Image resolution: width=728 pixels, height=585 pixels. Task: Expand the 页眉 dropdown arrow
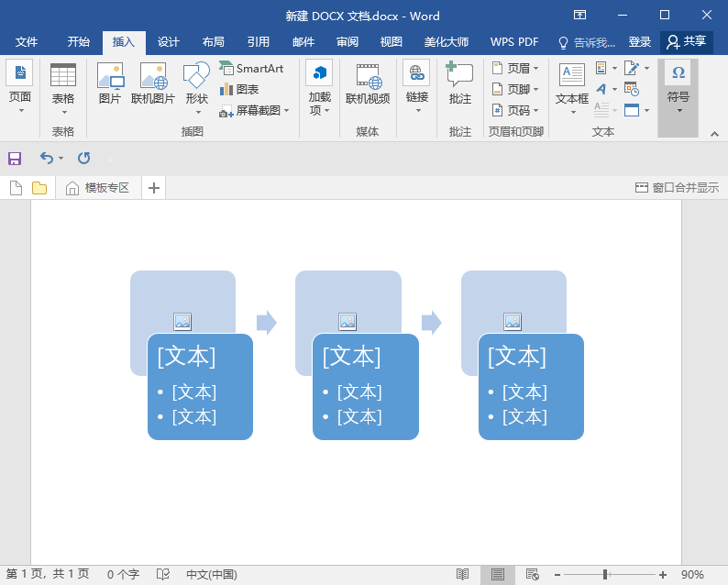coord(535,68)
